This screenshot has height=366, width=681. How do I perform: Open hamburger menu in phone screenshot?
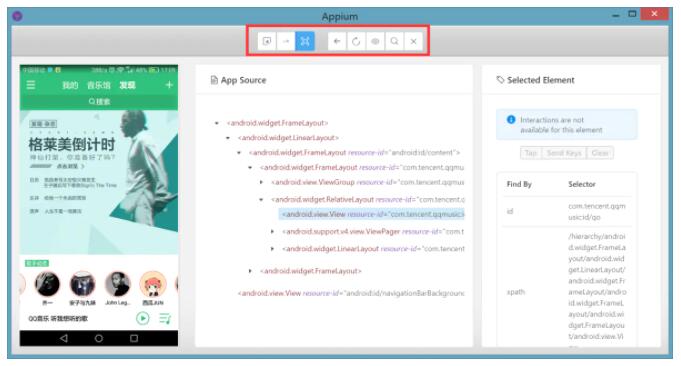pyautogui.click(x=30, y=85)
